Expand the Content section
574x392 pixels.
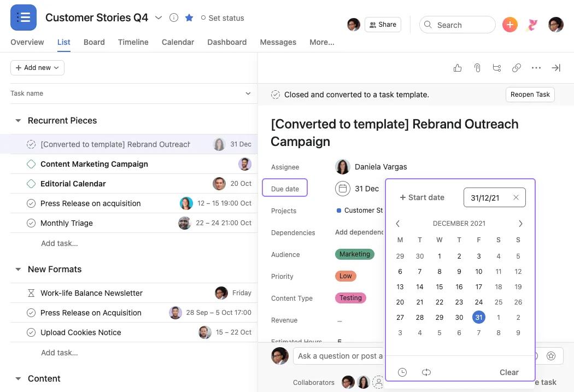pos(18,378)
